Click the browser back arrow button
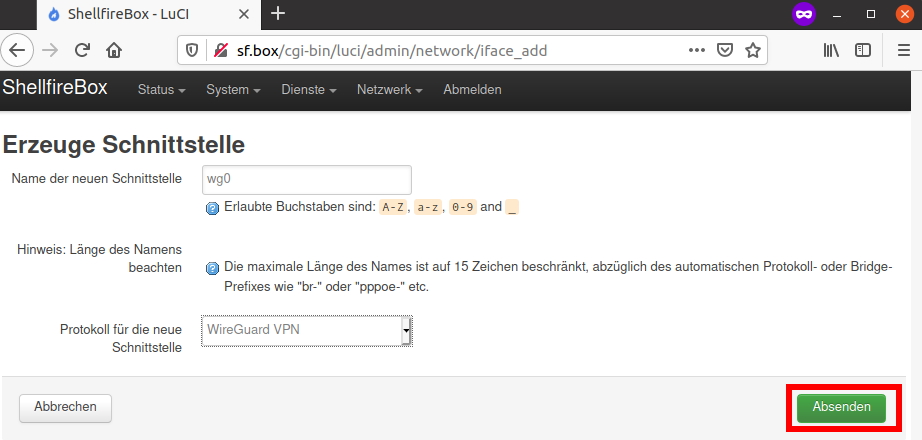This screenshot has height=440, width=922. click(19, 50)
